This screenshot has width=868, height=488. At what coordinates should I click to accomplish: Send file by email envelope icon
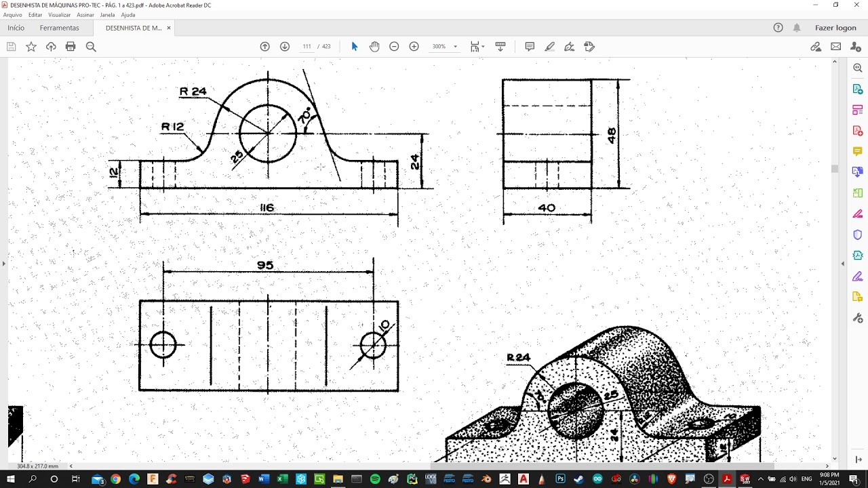[x=835, y=47]
